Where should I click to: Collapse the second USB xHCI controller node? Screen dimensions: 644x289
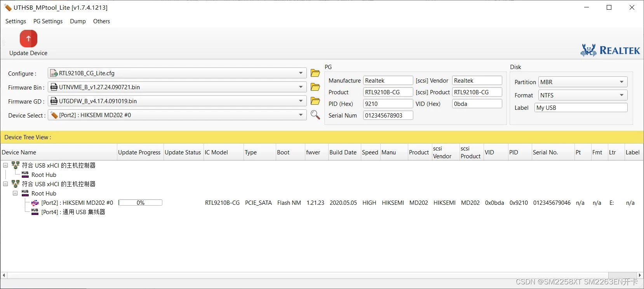5,184
